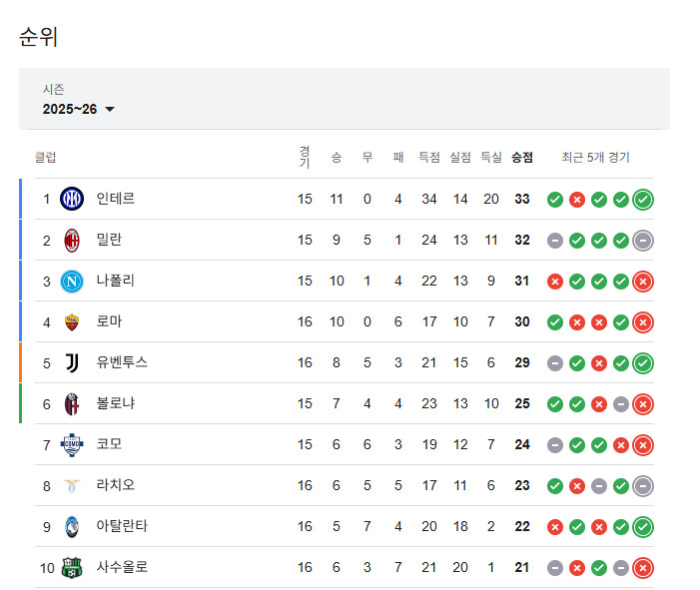Open the 2025~26 season dropdown

coord(79,109)
